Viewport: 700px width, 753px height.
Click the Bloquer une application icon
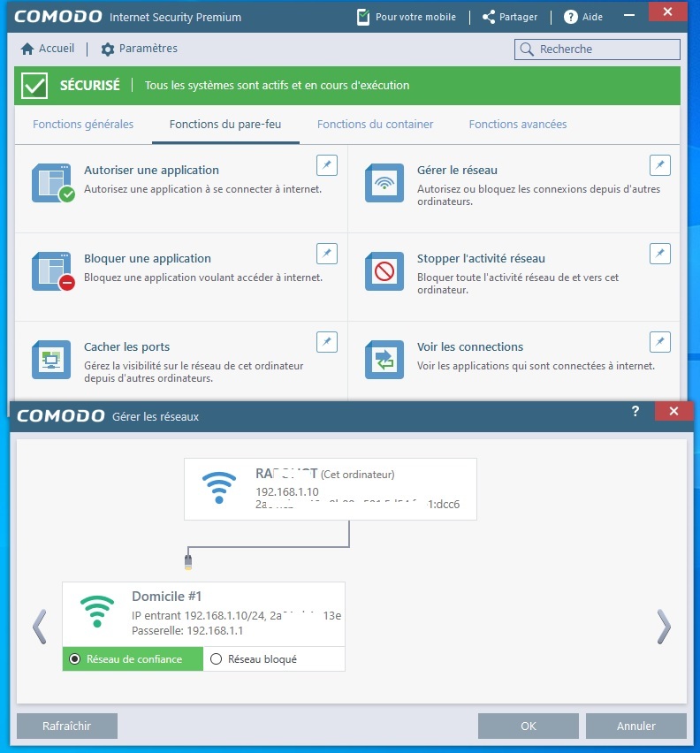(52, 271)
